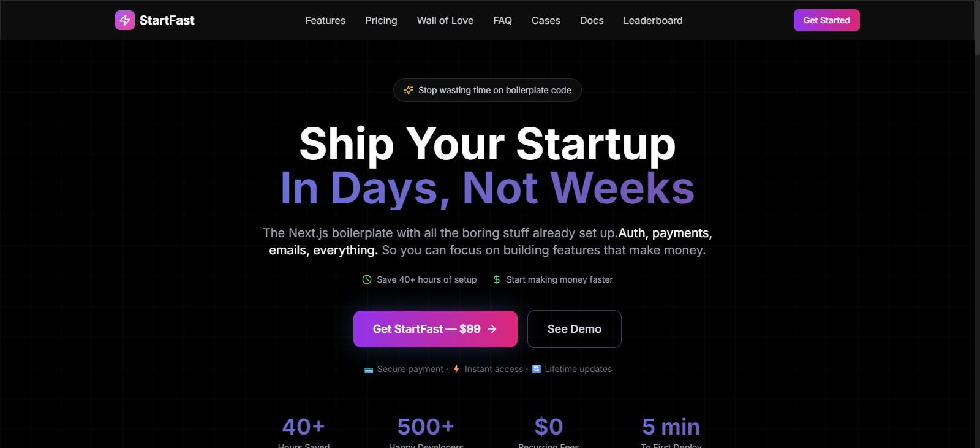The height and width of the screenshot is (448, 980).
Task: Navigate to Docs
Action: click(592, 20)
